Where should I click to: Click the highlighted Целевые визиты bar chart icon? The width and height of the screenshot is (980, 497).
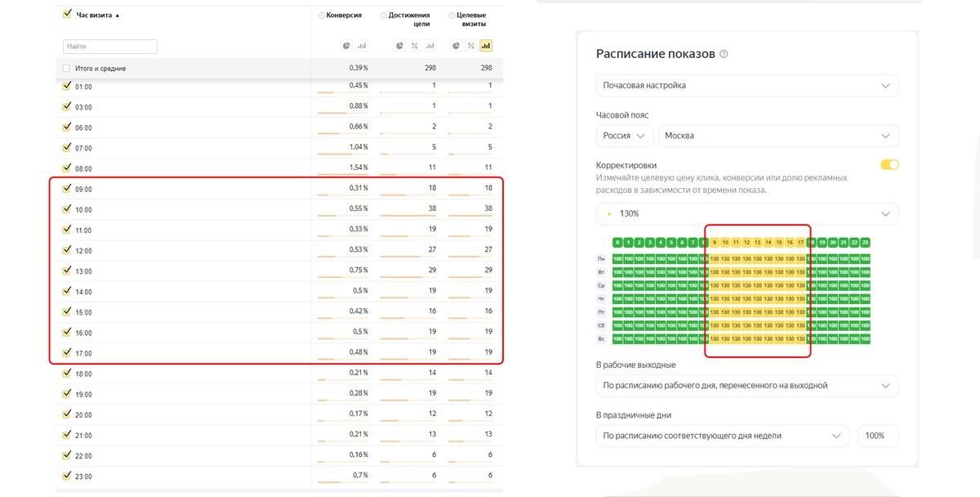[x=486, y=46]
